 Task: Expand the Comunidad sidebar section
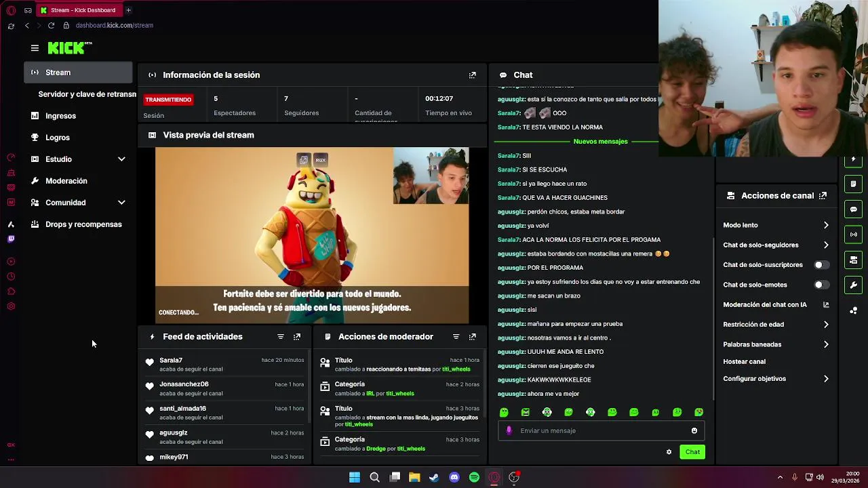[x=121, y=203]
